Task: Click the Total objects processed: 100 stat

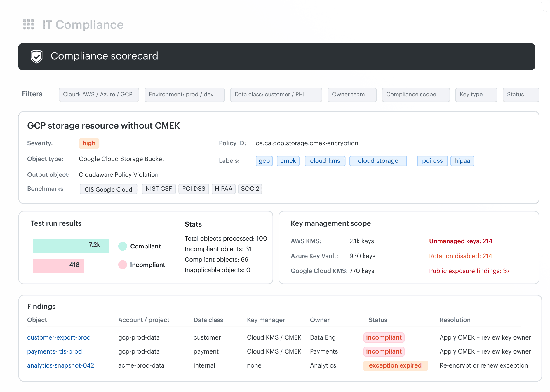Action: 226,239
